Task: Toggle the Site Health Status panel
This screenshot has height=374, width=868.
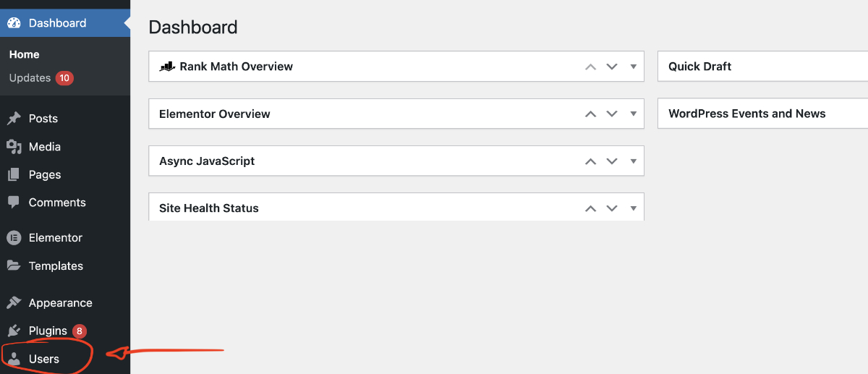Action: [x=633, y=208]
